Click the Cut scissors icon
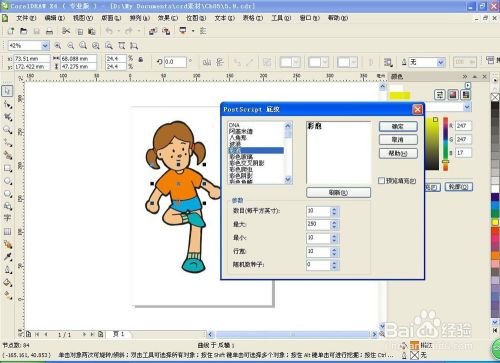Image resolution: width=500 pixels, height=363 pixels. [x=66, y=31]
